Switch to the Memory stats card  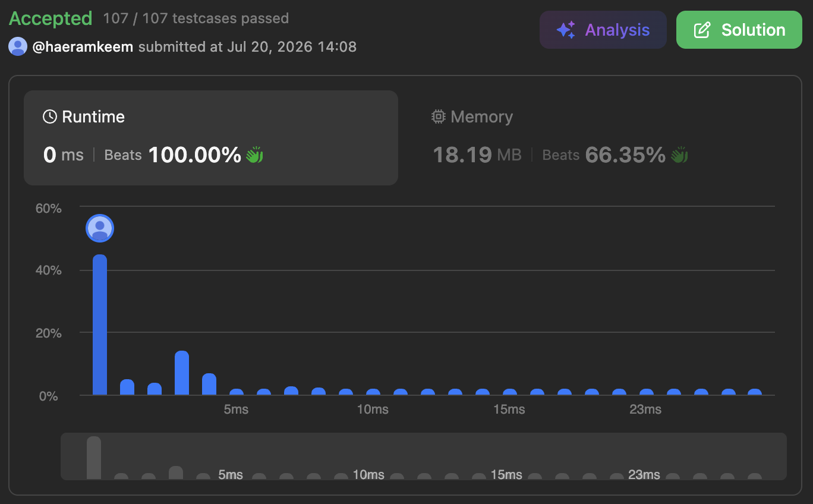tap(600, 138)
